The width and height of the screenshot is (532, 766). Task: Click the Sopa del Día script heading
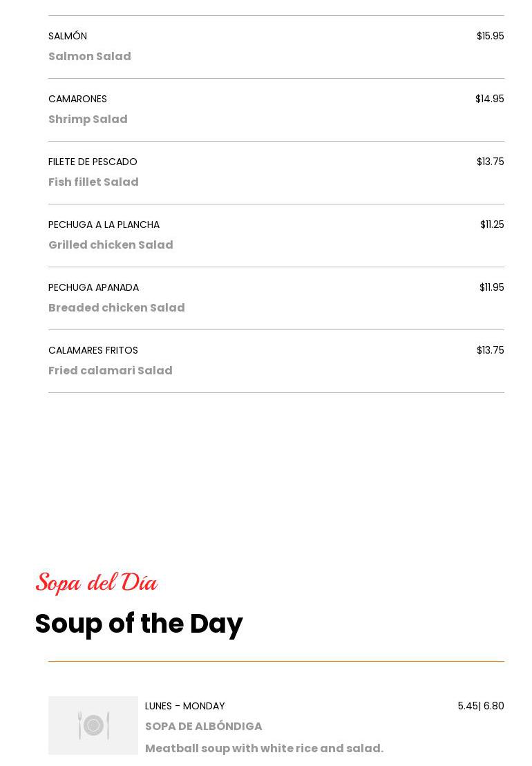[97, 583]
